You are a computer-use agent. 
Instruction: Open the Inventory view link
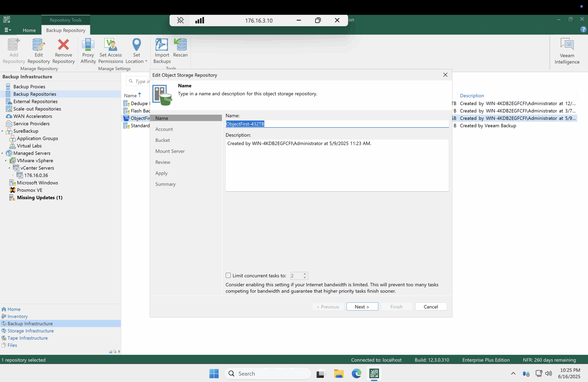[17, 316]
